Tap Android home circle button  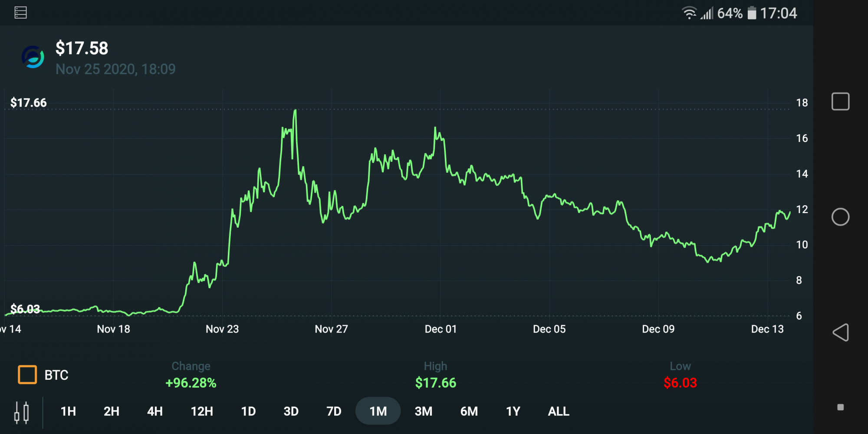(840, 217)
